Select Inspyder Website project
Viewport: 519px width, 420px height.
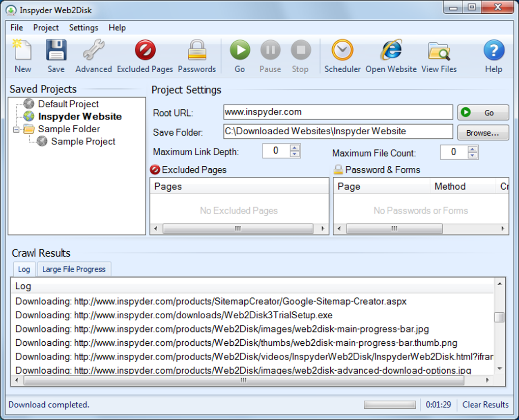(x=80, y=116)
